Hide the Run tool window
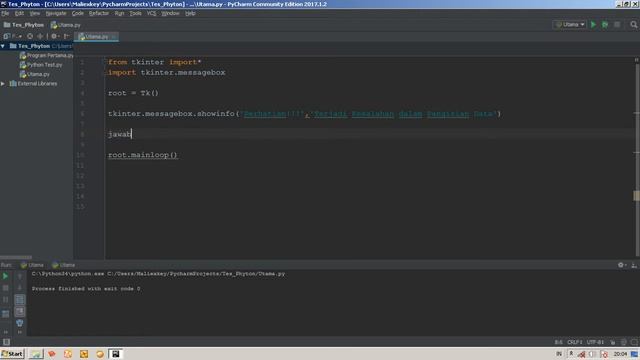 click(634, 265)
